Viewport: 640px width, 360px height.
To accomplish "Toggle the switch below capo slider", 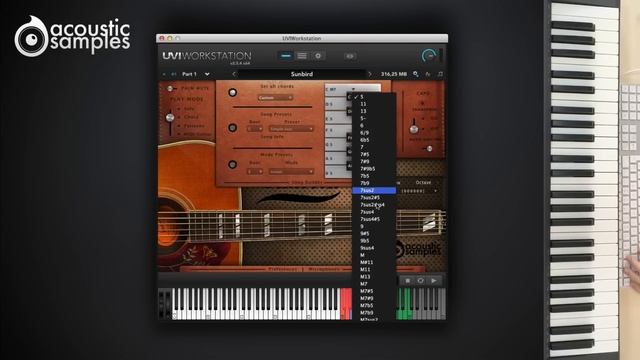I will (x=428, y=149).
